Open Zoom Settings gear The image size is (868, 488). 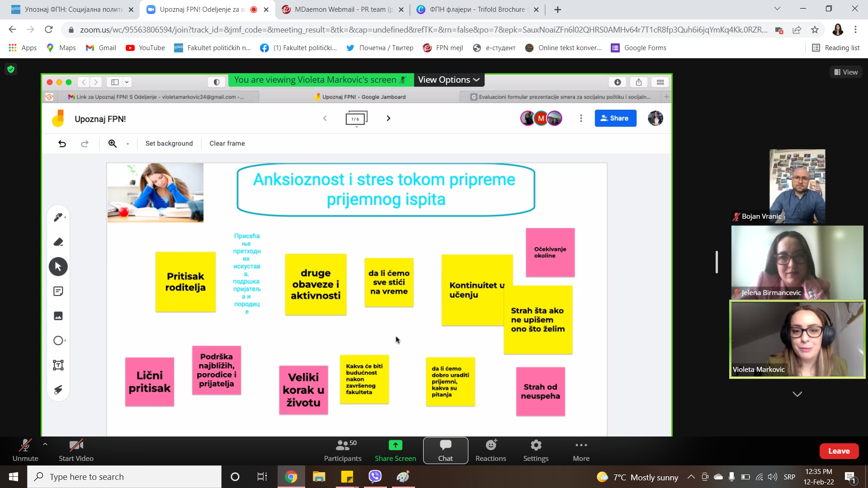pyautogui.click(x=536, y=450)
